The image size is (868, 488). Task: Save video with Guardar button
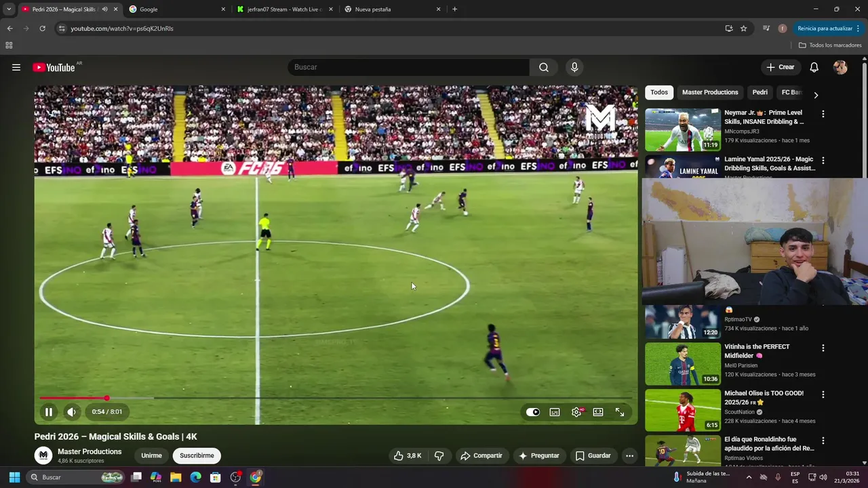tap(593, 455)
